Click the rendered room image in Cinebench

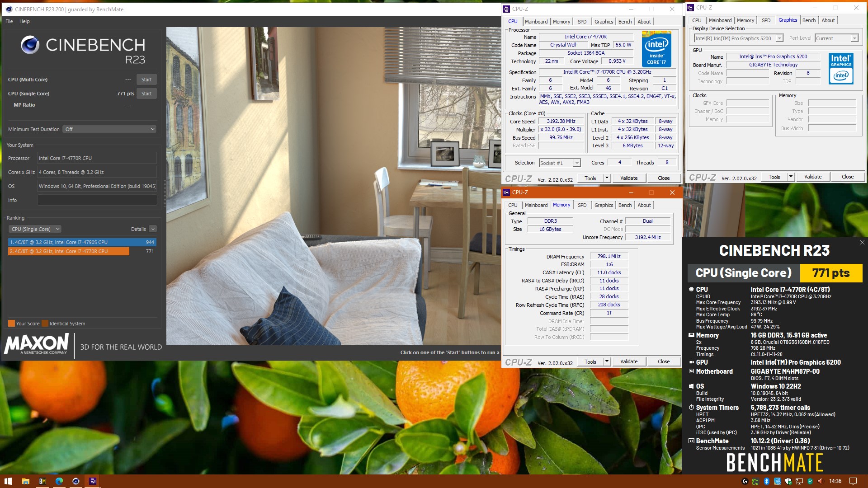[x=333, y=186]
